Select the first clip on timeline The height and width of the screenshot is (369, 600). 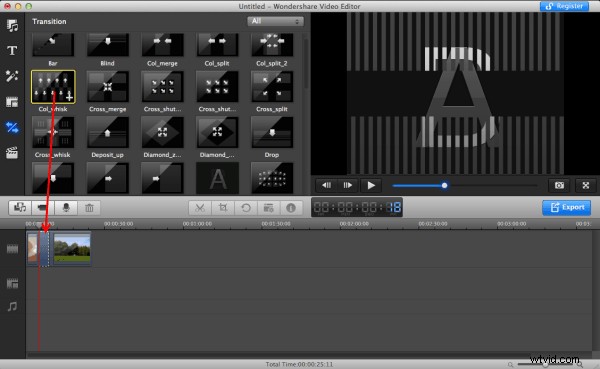coord(33,249)
